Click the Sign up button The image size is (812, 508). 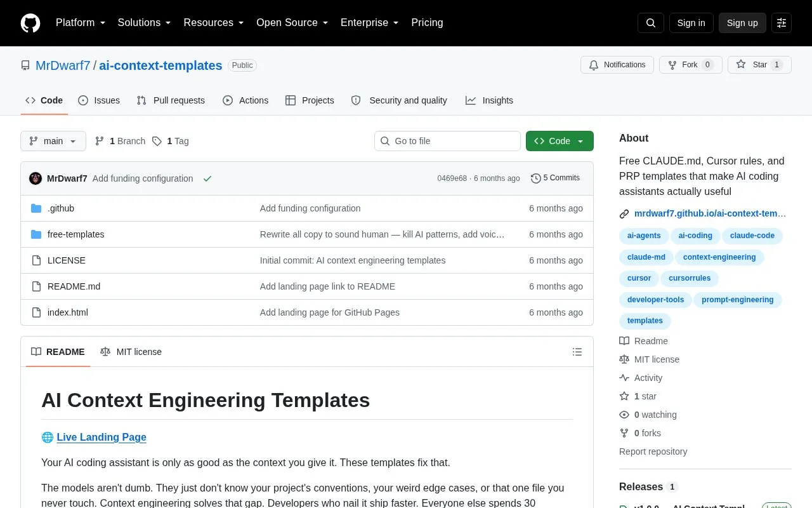pyautogui.click(x=742, y=23)
